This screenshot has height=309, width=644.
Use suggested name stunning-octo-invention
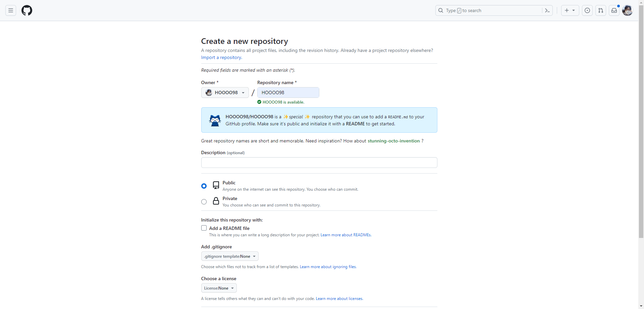point(393,141)
